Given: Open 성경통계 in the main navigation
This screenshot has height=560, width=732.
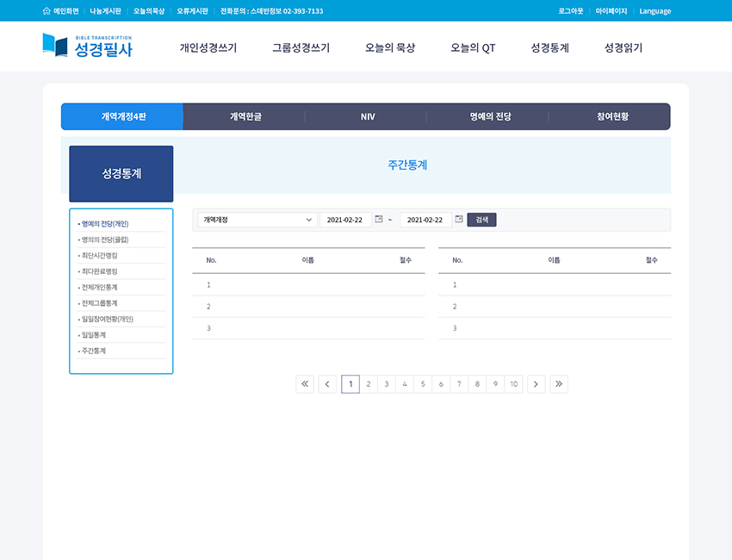Looking at the screenshot, I should pos(549,48).
